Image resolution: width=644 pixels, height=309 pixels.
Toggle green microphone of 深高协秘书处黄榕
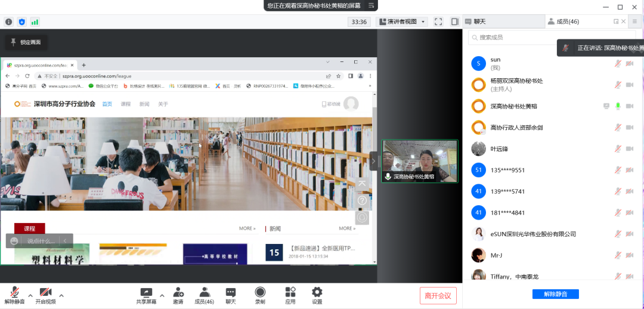point(618,106)
